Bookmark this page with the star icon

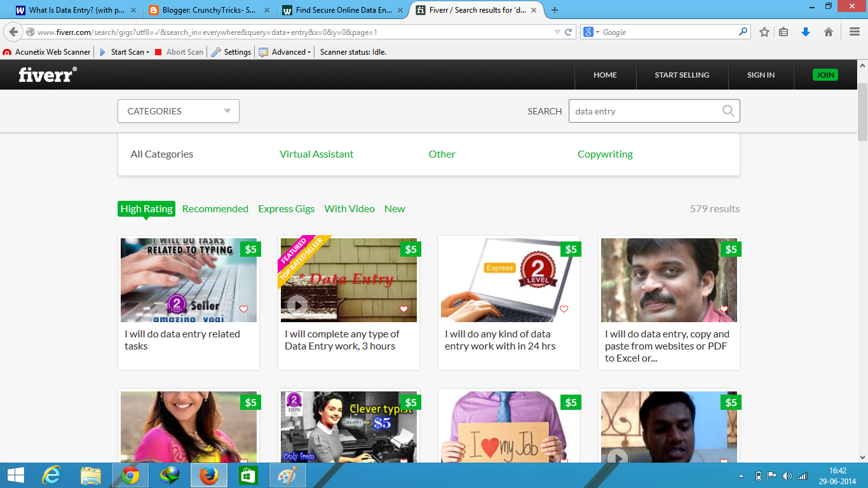click(x=764, y=32)
